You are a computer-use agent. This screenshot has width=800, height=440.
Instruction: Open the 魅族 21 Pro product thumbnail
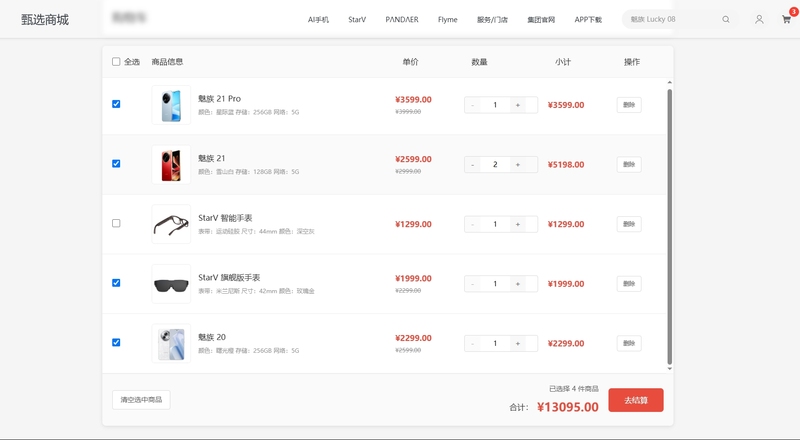(x=171, y=105)
